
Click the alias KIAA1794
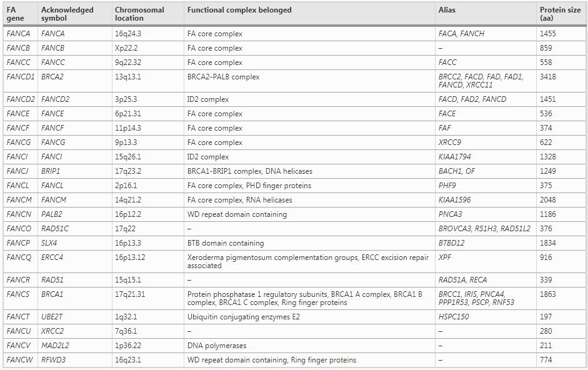455,157
